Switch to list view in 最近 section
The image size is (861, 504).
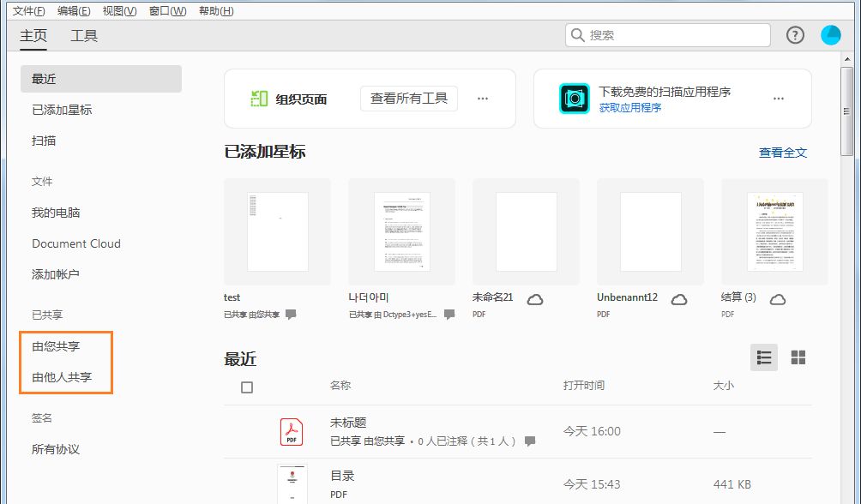click(764, 357)
